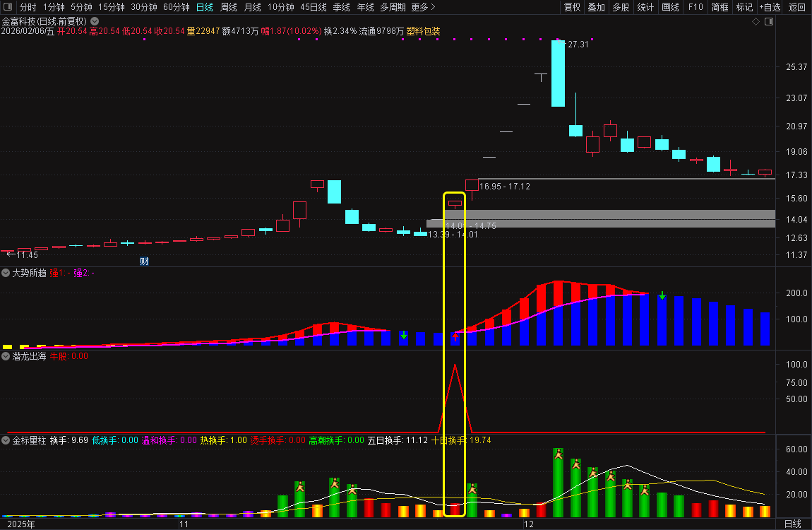Click the red up arrow in 大势所趋
Screen dimensions: 812x530
point(455,337)
